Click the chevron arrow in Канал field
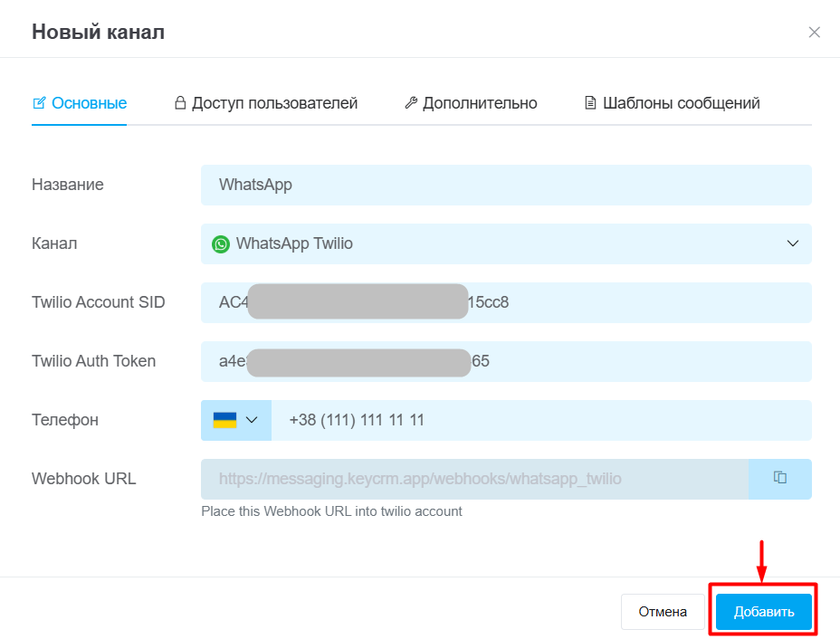 (x=792, y=243)
